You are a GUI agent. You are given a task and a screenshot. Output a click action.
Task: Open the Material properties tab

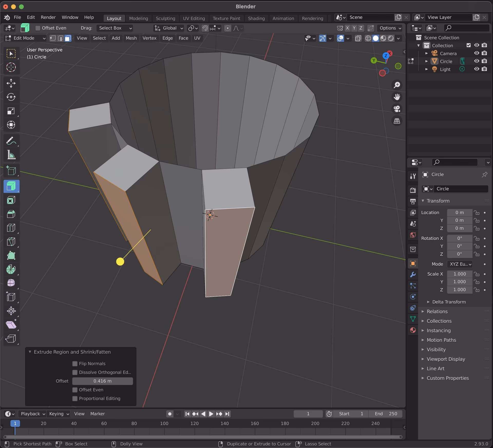point(413,330)
